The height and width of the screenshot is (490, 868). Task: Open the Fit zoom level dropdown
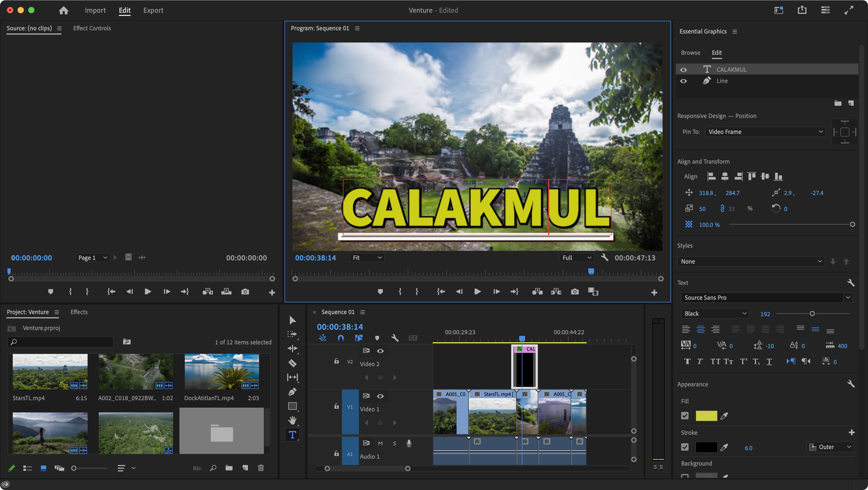pos(367,257)
